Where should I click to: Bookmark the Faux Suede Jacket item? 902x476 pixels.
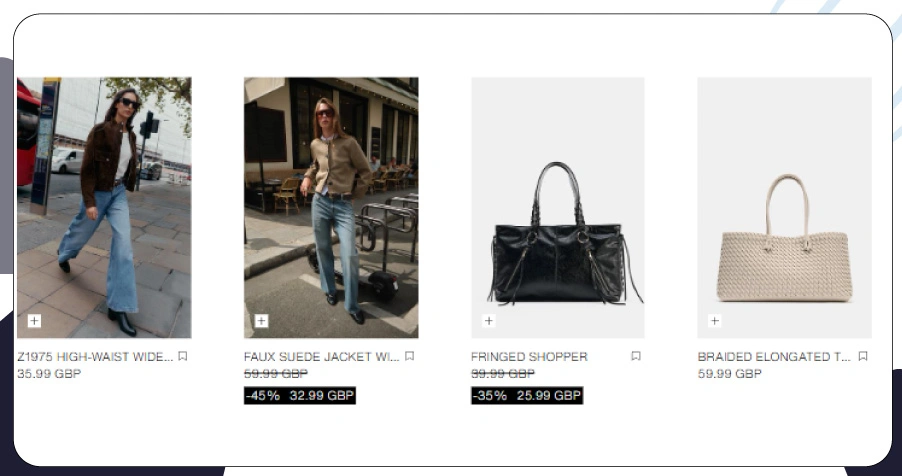(x=410, y=356)
